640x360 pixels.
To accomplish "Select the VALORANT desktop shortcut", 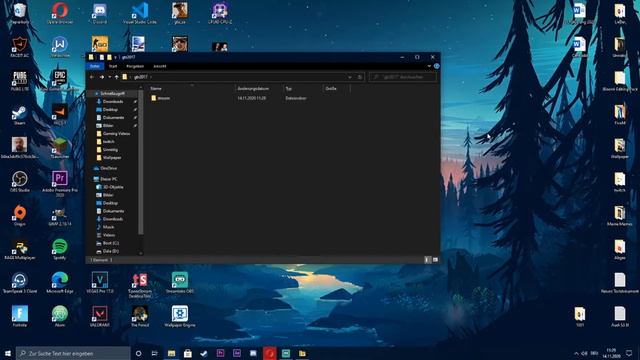I will [x=100, y=316].
